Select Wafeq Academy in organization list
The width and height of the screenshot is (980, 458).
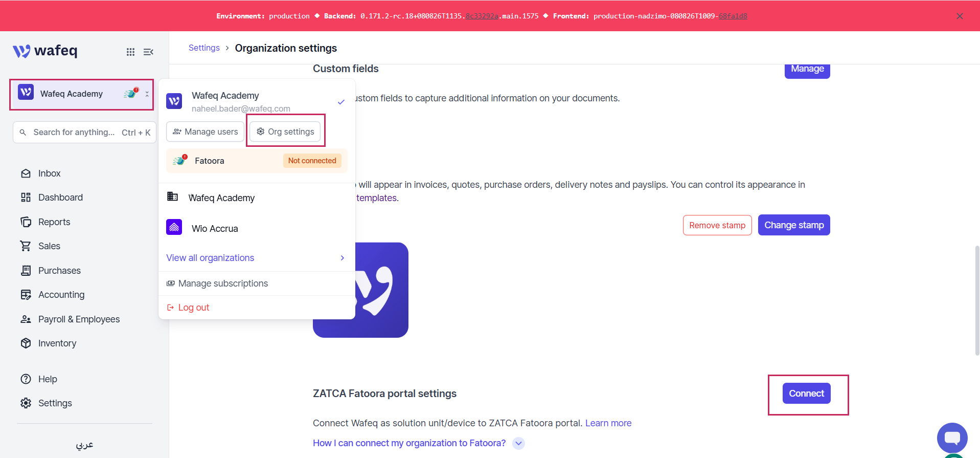pyautogui.click(x=257, y=198)
